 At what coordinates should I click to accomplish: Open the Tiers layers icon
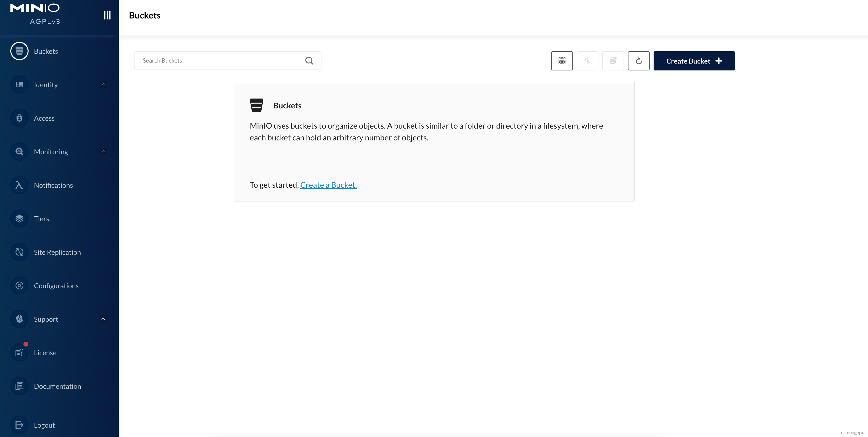click(x=19, y=218)
